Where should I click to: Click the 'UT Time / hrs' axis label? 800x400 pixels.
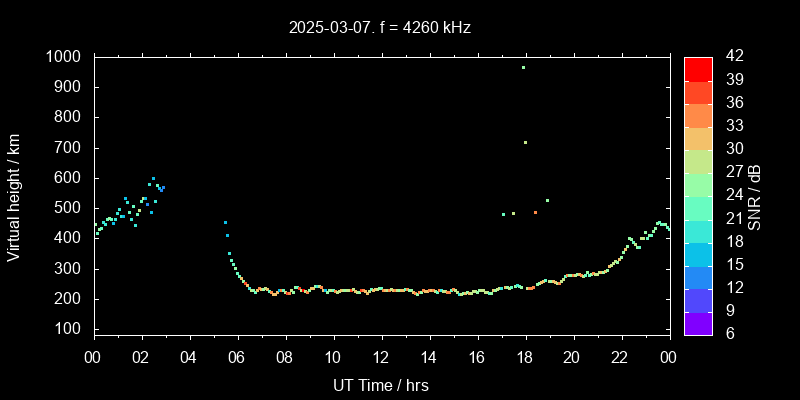(381, 384)
